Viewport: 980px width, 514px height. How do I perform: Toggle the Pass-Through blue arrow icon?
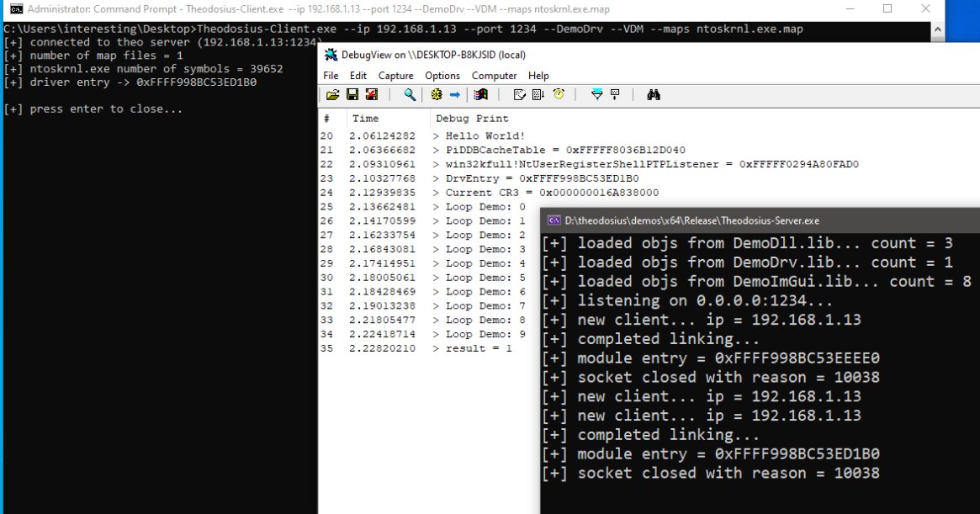455,95
